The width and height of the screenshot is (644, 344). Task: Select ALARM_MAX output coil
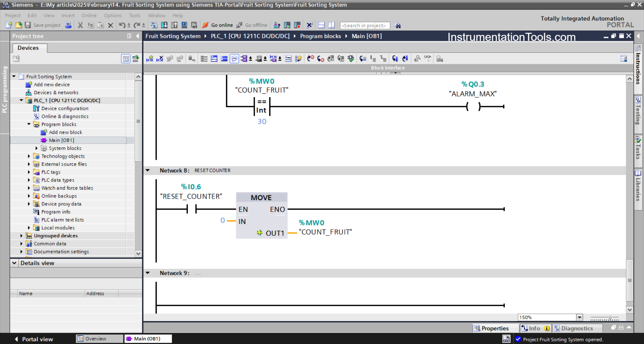[x=473, y=107]
